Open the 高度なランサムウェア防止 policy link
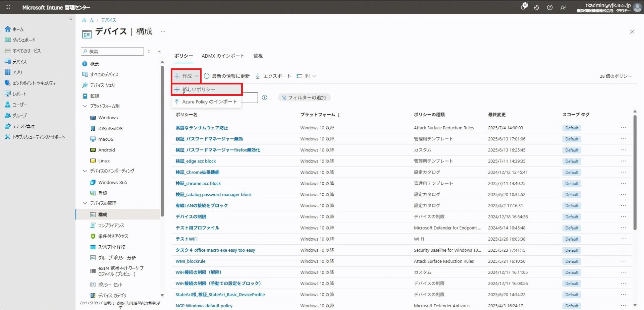 [202, 128]
